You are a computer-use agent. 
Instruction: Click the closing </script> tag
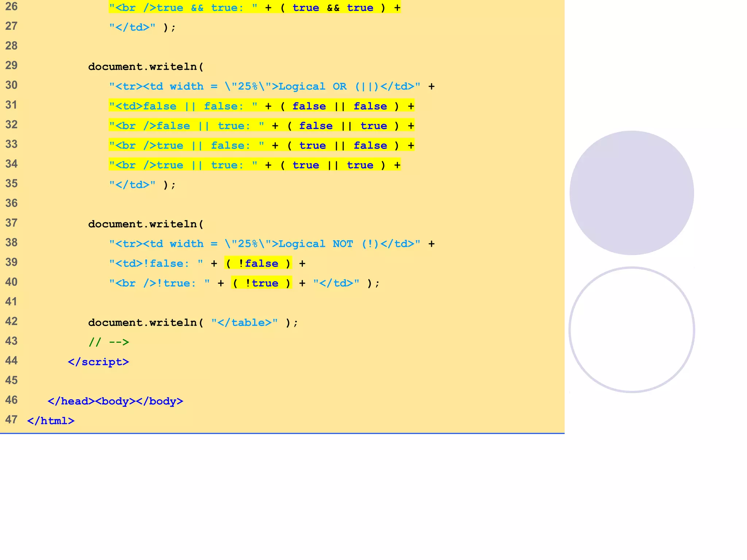pos(98,362)
